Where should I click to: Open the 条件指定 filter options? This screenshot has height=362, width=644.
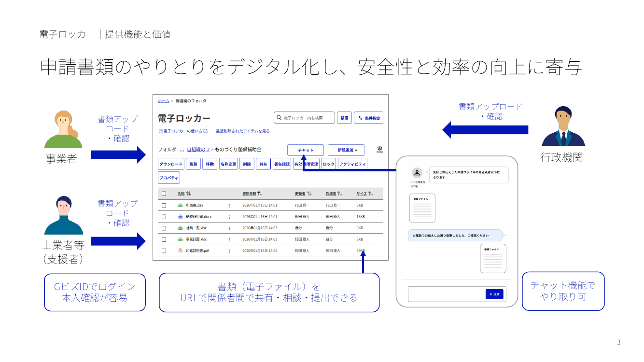(x=369, y=118)
